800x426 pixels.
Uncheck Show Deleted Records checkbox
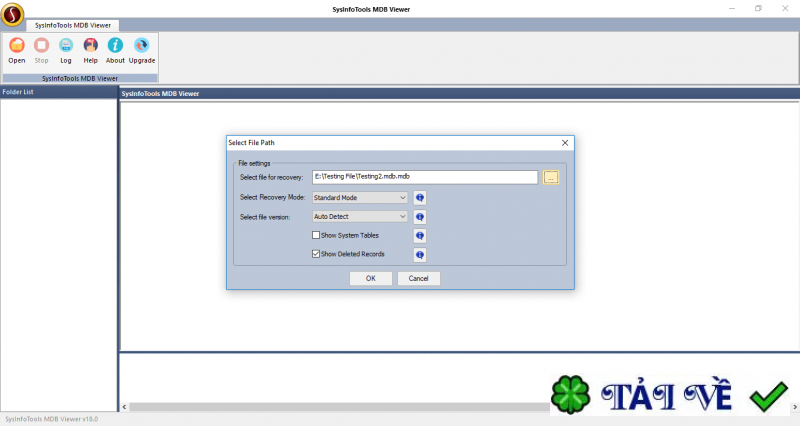tap(316, 254)
